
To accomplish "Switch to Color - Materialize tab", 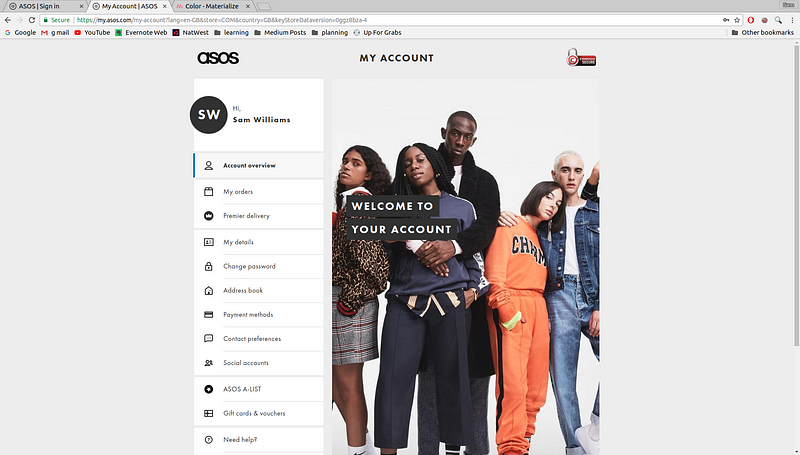I will coord(214,6).
